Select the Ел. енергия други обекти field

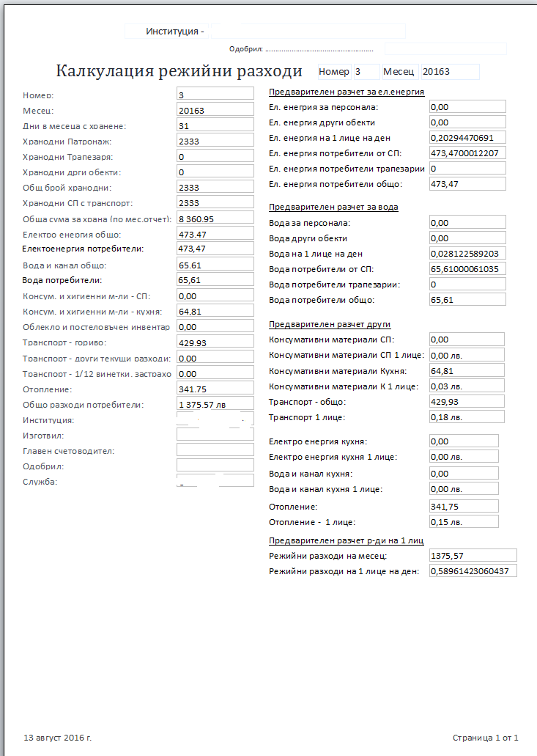(467, 122)
